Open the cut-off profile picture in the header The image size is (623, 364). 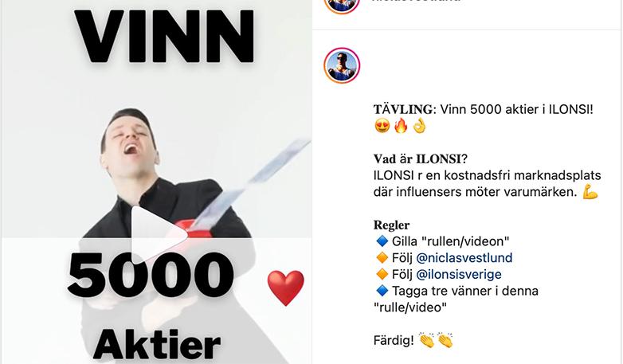342,5
